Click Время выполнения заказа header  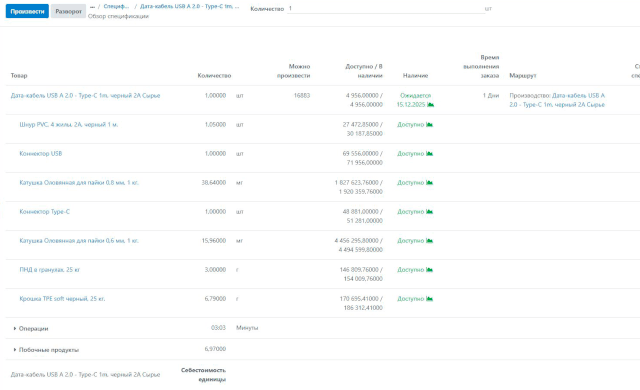481,66
